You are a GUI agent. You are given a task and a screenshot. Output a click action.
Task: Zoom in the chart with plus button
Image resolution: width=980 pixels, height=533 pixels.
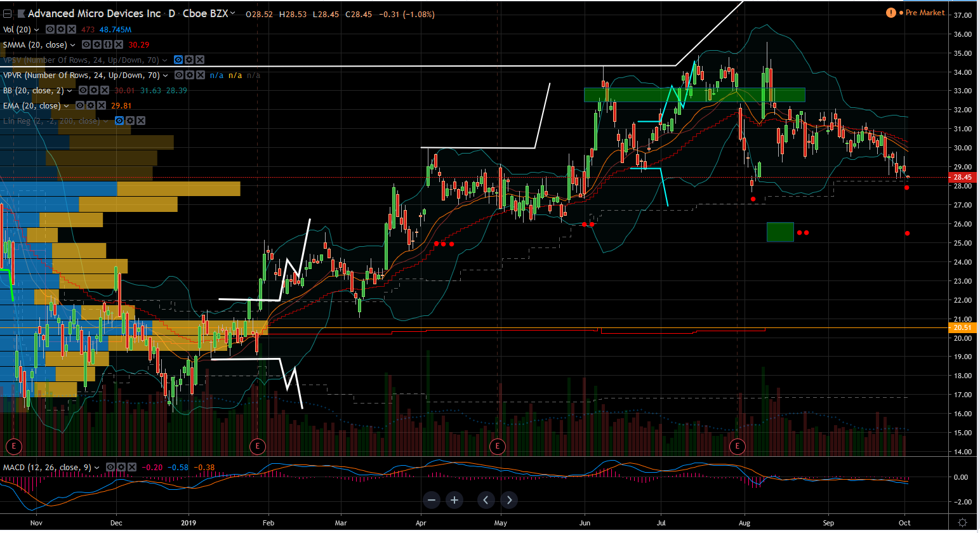(454, 500)
